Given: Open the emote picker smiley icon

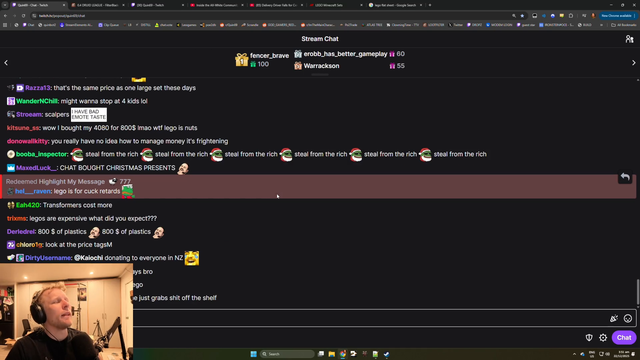Looking at the screenshot, I should point(628,318).
